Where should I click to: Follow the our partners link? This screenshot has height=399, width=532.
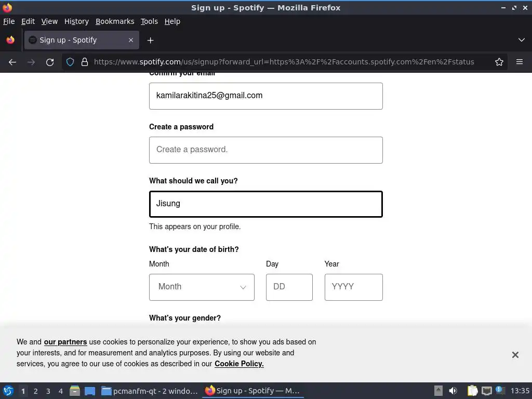tap(65, 342)
